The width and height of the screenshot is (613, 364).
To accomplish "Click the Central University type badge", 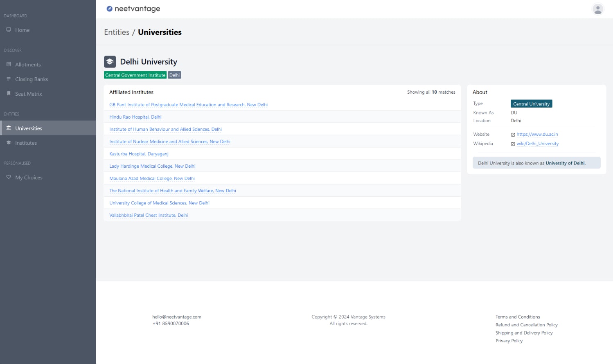I will [531, 104].
